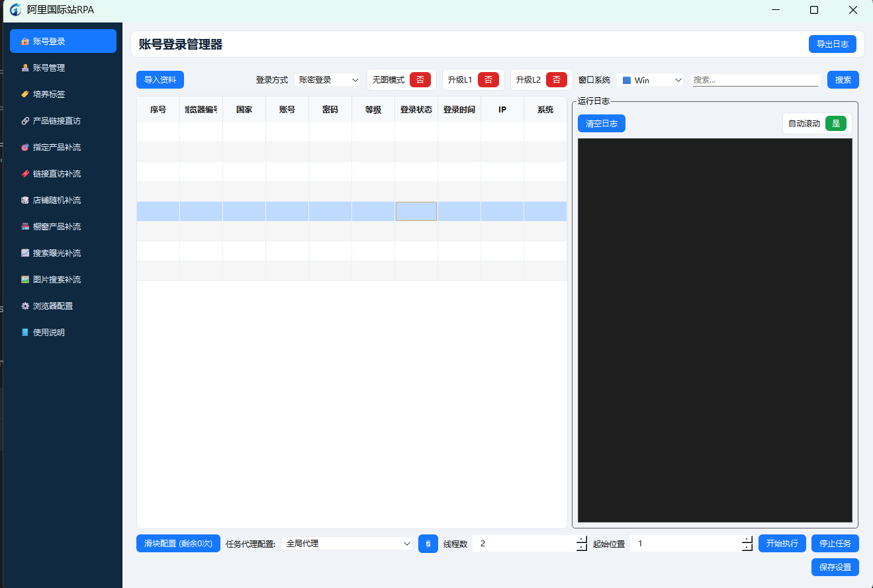Turn off 自动滚动 in run log
This screenshot has width=873, height=588.
835,123
